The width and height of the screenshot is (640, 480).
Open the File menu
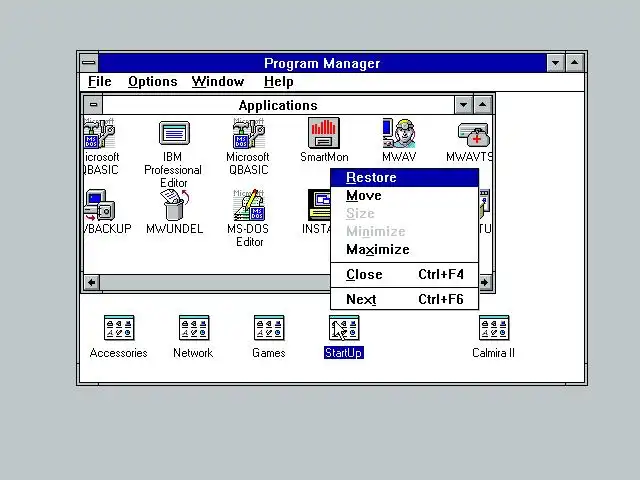coord(100,82)
